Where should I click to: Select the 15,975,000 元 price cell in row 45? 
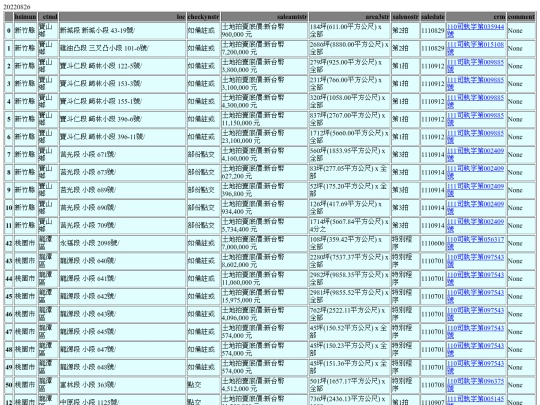[x=264, y=296]
